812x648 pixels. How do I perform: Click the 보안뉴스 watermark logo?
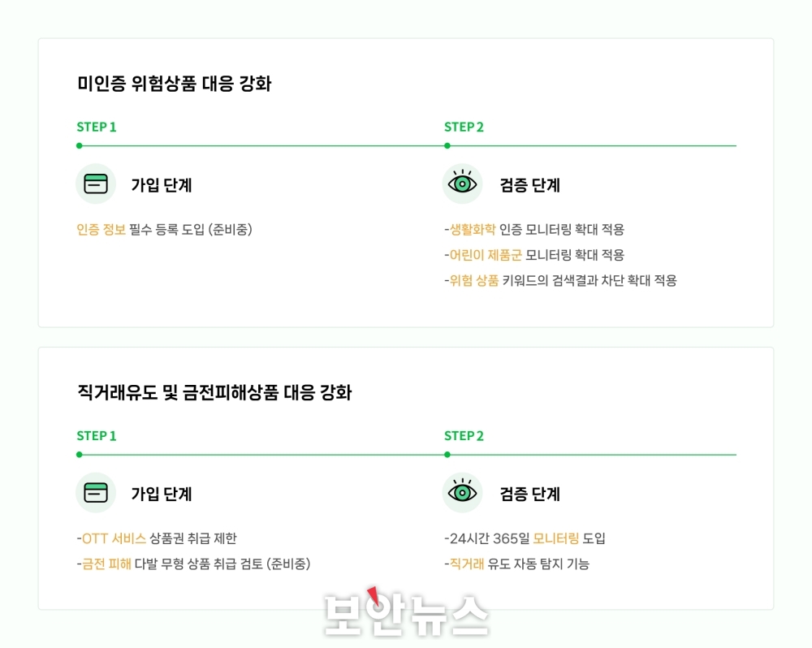407,614
